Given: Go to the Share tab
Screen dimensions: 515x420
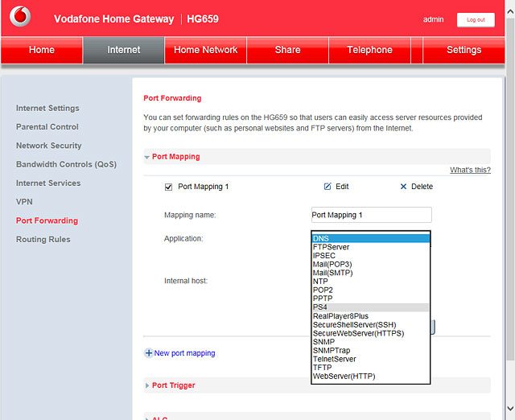Looking at the screenshot, I should tap(288, 50).
